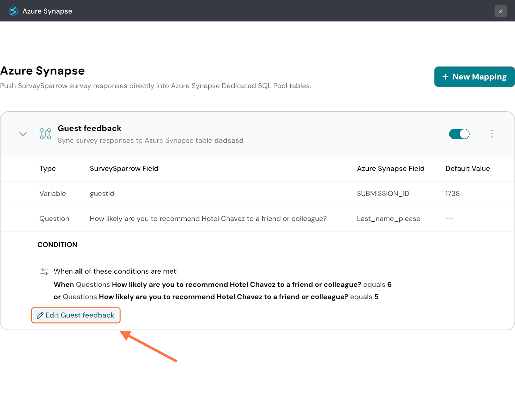This screenshot has width=515, height=420.
Task: Click the SUBMISSION_ID field value
Action: pos(383,194)
